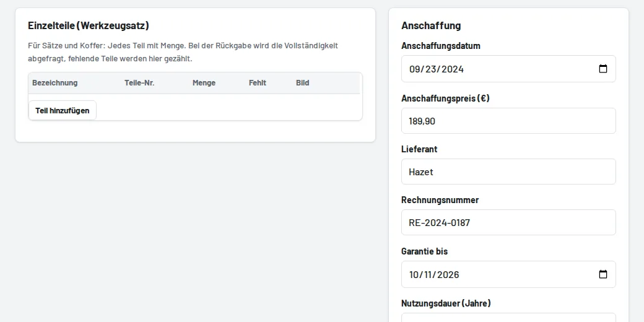Click the Fehlt column header

258,83
